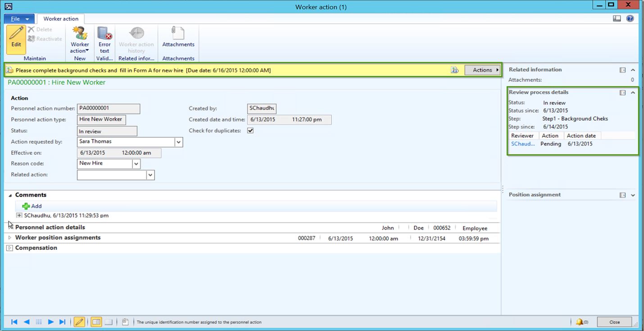Image resolution: width=644 pixels, height=331 pixels.
Task: Click the Actions button in workflow bar
Action: (x=482, y=70)
